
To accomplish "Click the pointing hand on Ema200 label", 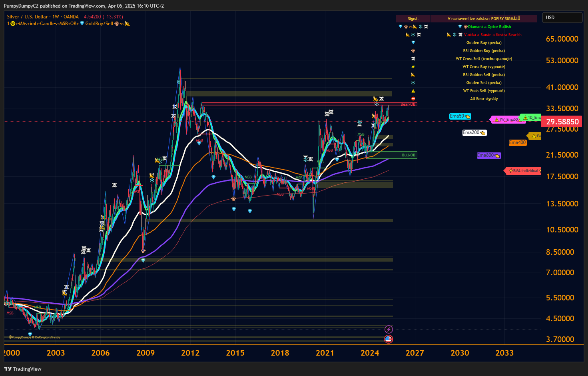I will pyautogui.click(x=482, y=133).
